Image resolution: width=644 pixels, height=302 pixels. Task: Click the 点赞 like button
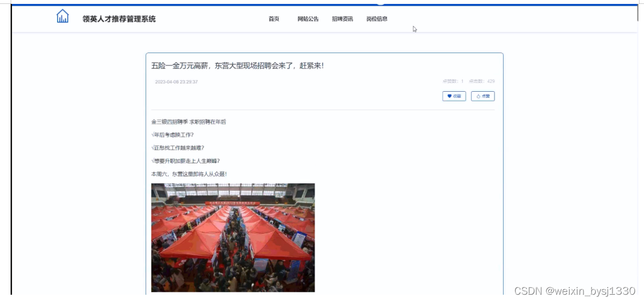[x=483, y=96]
